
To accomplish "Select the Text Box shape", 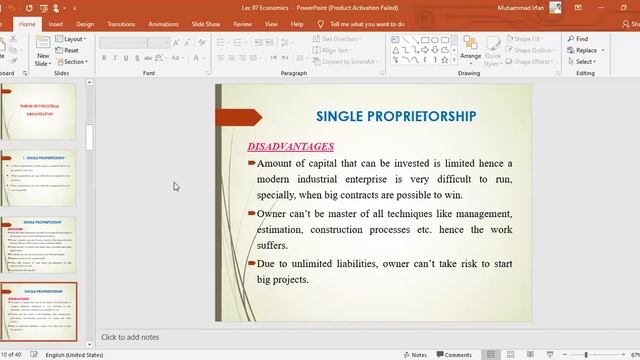I will click(395, 40).
